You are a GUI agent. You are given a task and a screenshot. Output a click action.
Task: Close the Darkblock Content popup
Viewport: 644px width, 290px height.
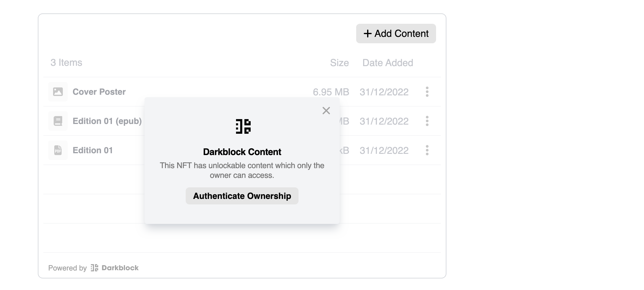[x=326, y=111]
